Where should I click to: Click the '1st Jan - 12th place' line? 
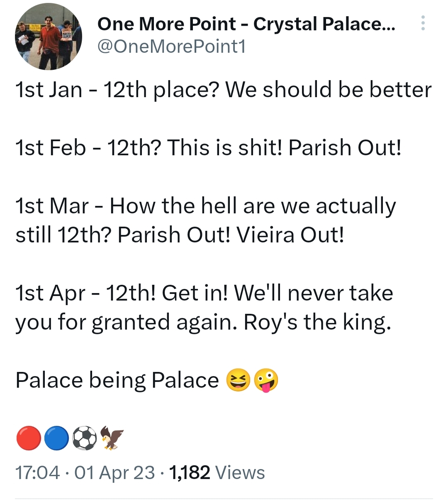click(223, 90)
